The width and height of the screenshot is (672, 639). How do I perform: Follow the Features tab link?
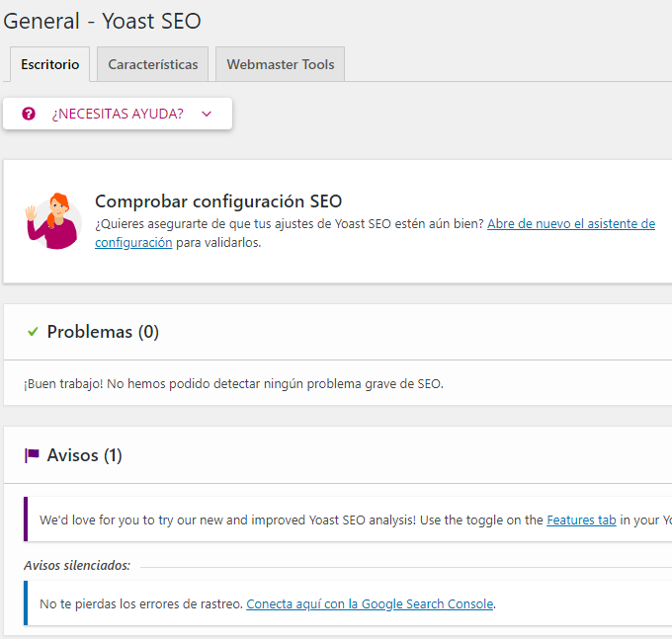click(581, 519)
